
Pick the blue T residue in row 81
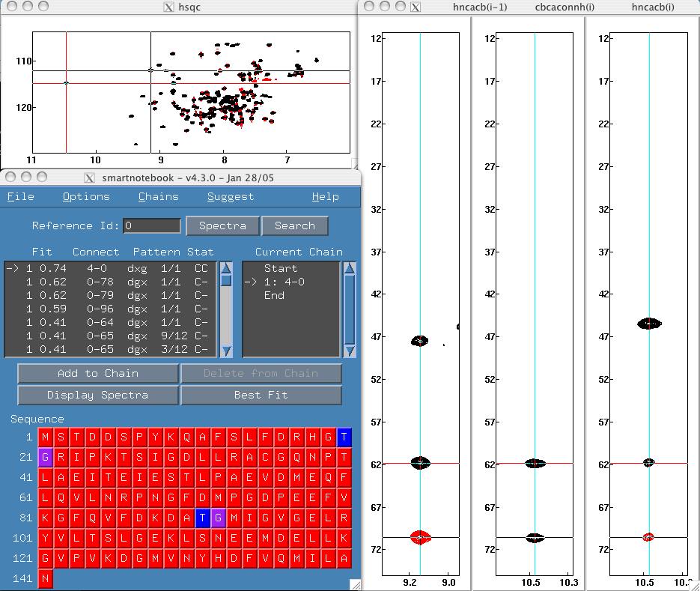202,518
